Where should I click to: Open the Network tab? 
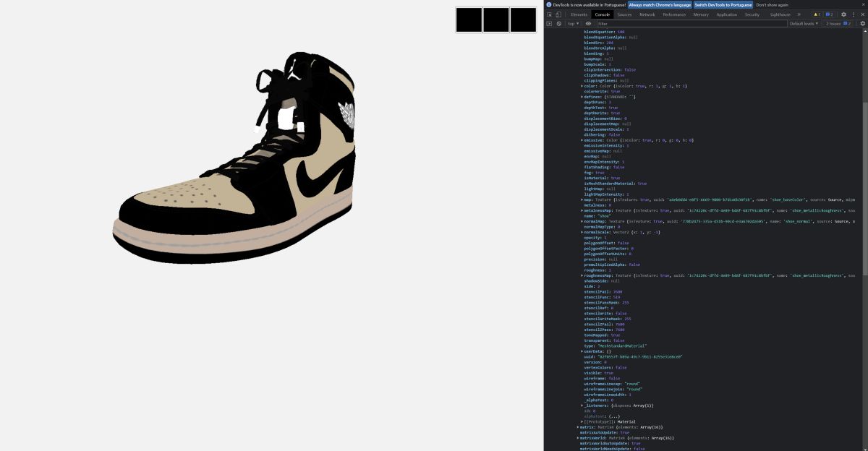647,14
